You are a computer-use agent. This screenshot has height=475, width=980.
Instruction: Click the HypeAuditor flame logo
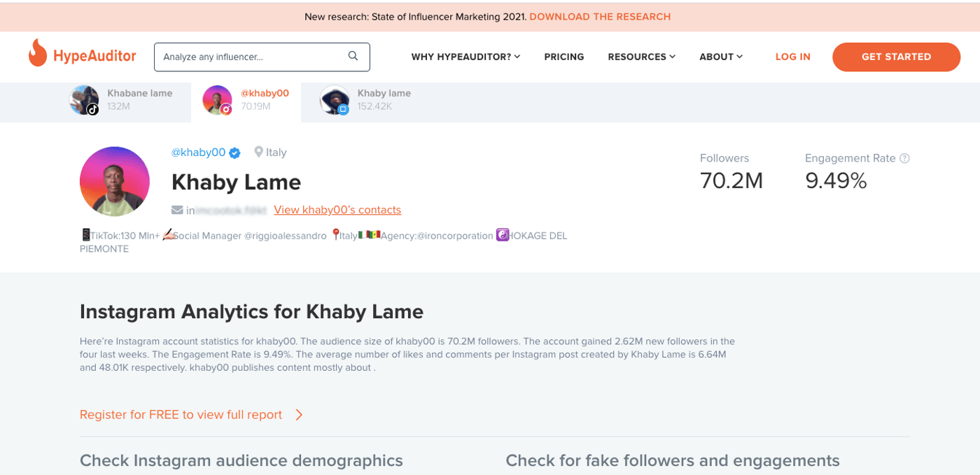38,54
